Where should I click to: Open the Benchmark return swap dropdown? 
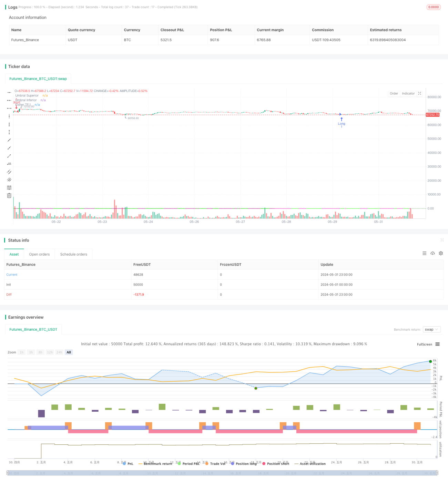[x=432, y=329]
